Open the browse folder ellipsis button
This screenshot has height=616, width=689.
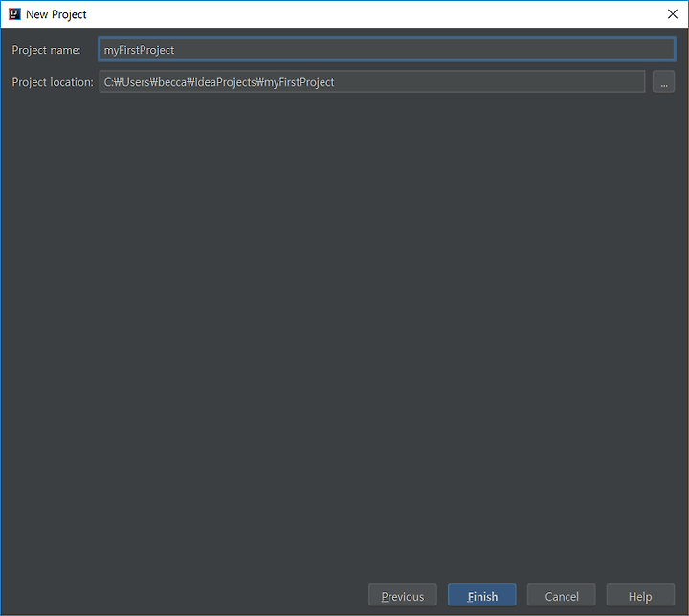tap(663, 81)
